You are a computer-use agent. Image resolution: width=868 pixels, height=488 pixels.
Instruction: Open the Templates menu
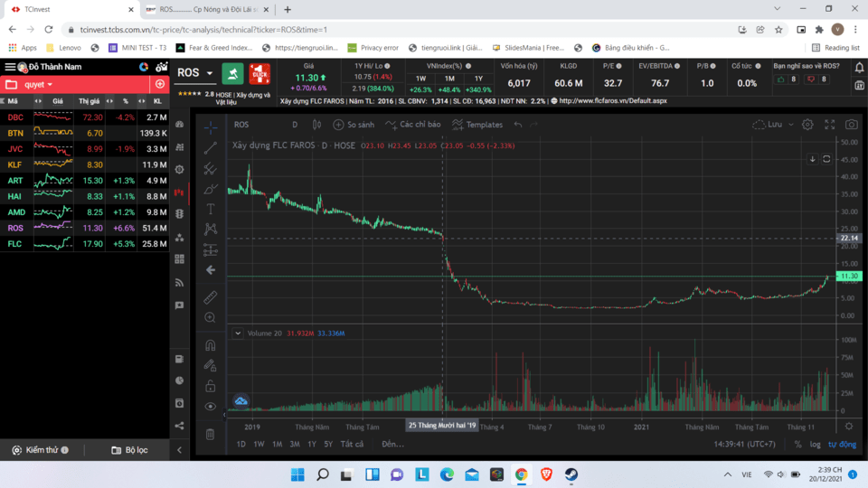point(477,125)
